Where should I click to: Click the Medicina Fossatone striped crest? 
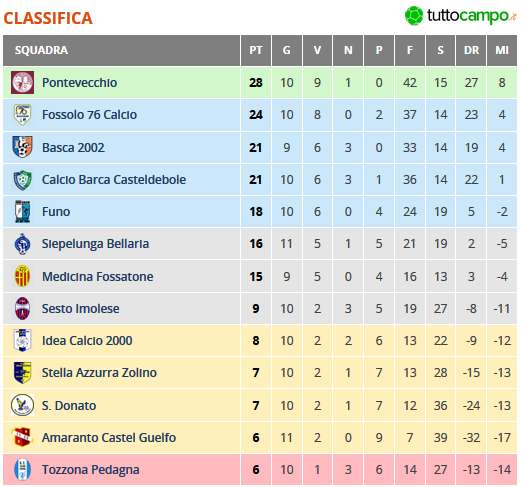22,276
